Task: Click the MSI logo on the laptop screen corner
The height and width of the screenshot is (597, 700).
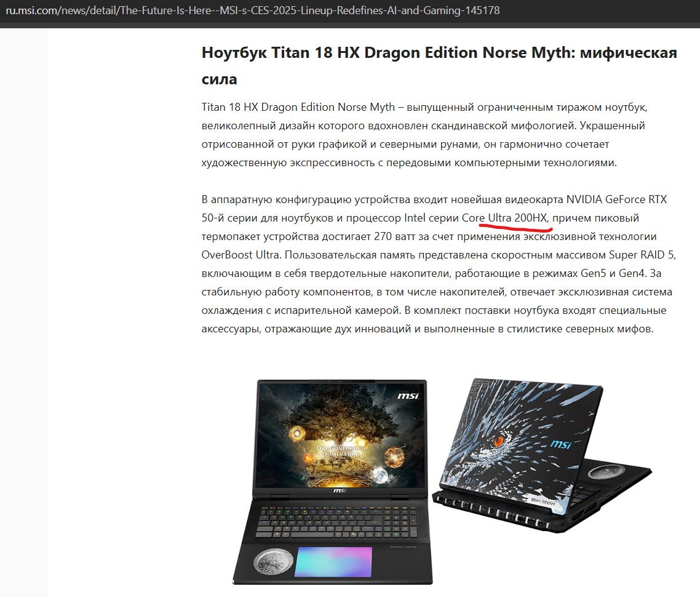Action: [x=408, y=396]
